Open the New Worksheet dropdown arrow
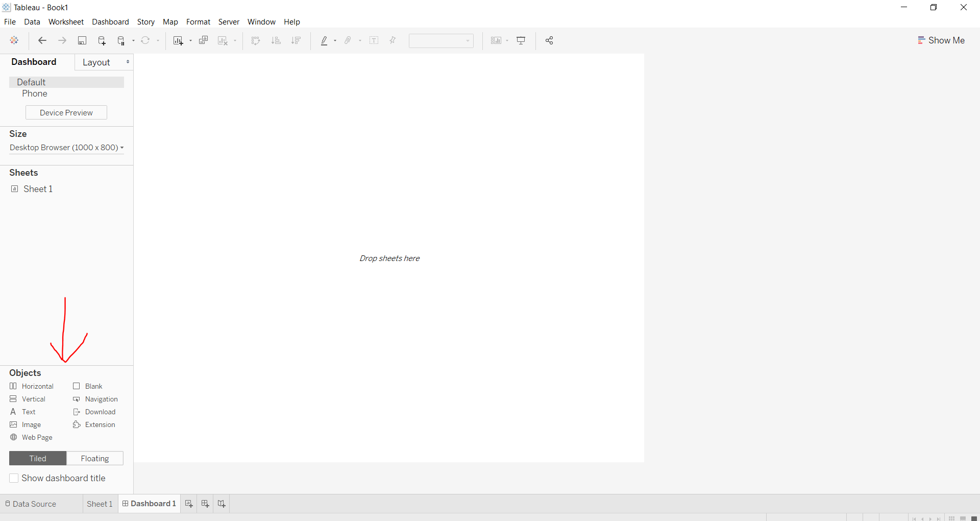 click(190, 40)
